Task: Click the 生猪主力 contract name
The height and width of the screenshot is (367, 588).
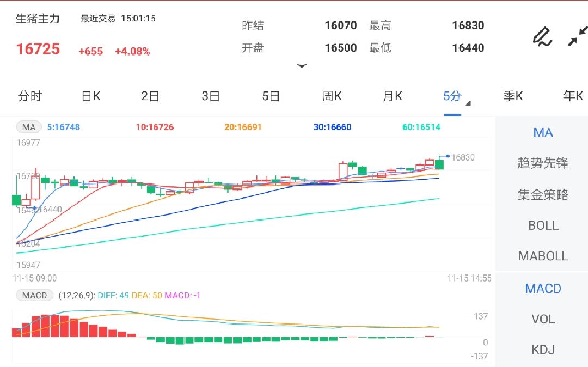Action: 38,19
